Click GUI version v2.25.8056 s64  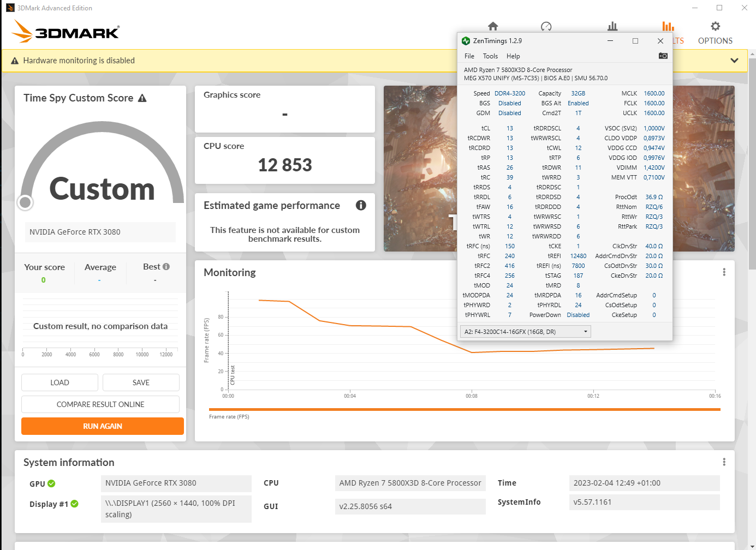point(410,506)
